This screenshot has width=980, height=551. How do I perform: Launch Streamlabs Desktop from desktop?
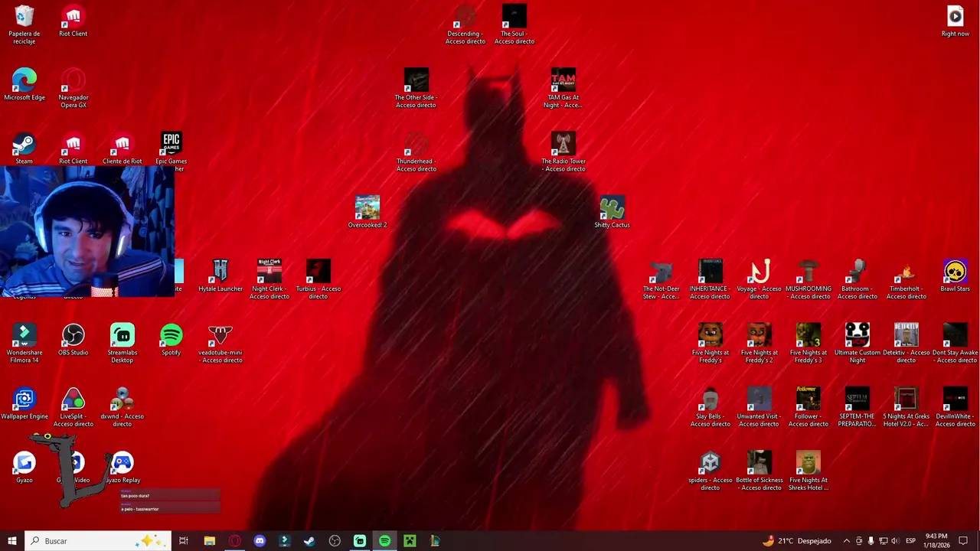click(122, 344)
